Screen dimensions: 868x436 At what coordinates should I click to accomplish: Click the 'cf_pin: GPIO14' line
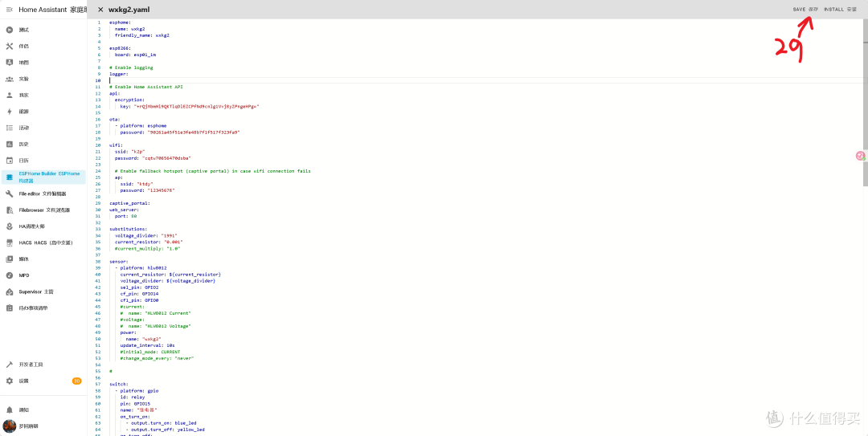(x=140, y=294)
